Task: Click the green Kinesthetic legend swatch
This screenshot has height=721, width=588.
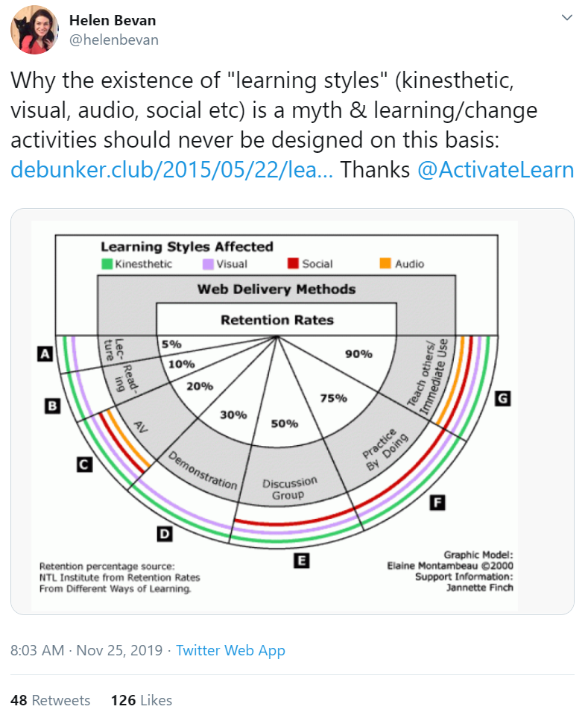Action: 107,264
